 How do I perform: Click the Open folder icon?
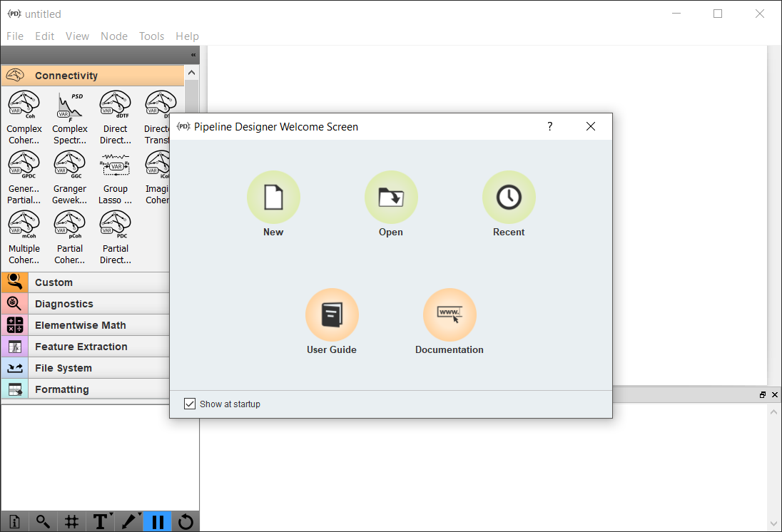click(391, 198)
